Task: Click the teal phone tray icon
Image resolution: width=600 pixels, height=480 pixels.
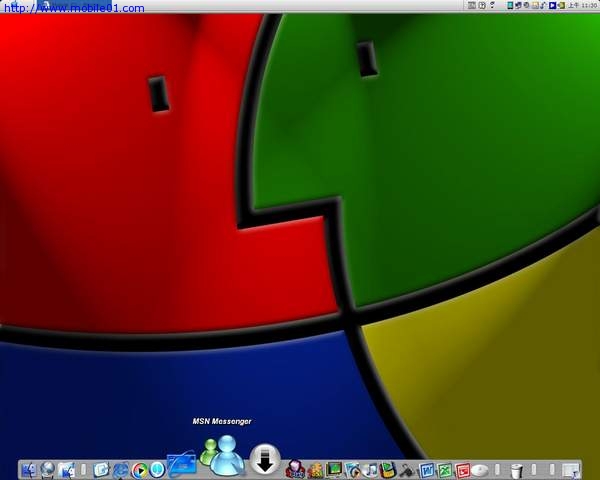Action: (x=510, y=5)
